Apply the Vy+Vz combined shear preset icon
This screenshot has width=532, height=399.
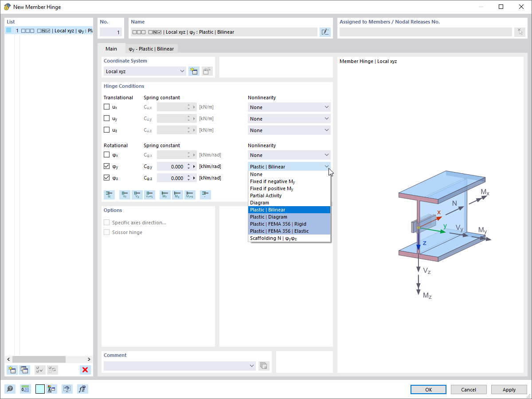pyautogui.click(x=149, y=195)
